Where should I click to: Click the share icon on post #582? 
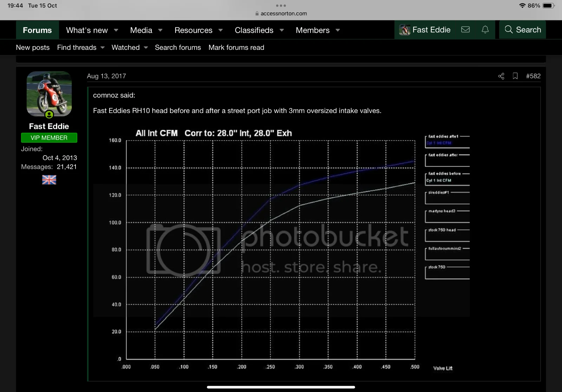(x=501, y=76)
